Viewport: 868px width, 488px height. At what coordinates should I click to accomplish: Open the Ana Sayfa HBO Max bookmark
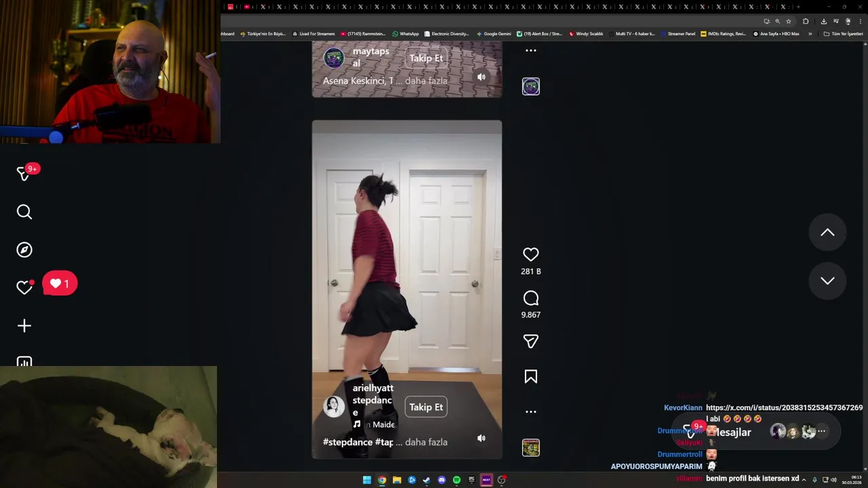click(x=776, y=34)
